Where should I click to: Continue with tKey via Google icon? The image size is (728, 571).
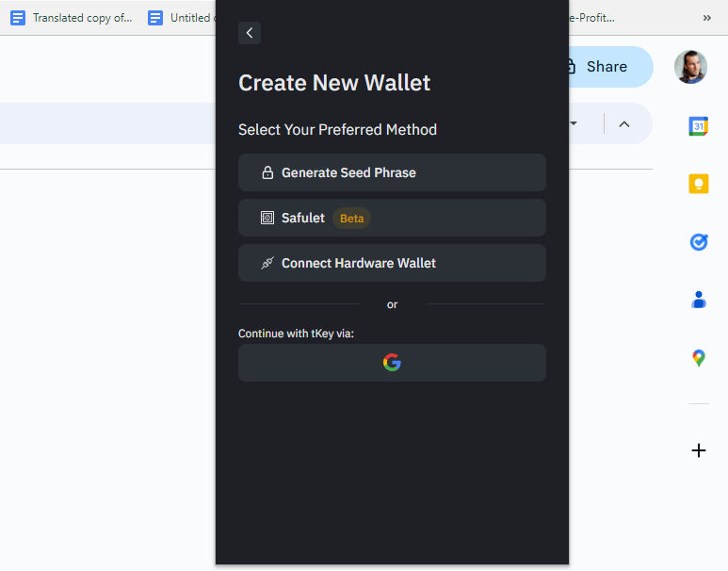tap(392, 363)
